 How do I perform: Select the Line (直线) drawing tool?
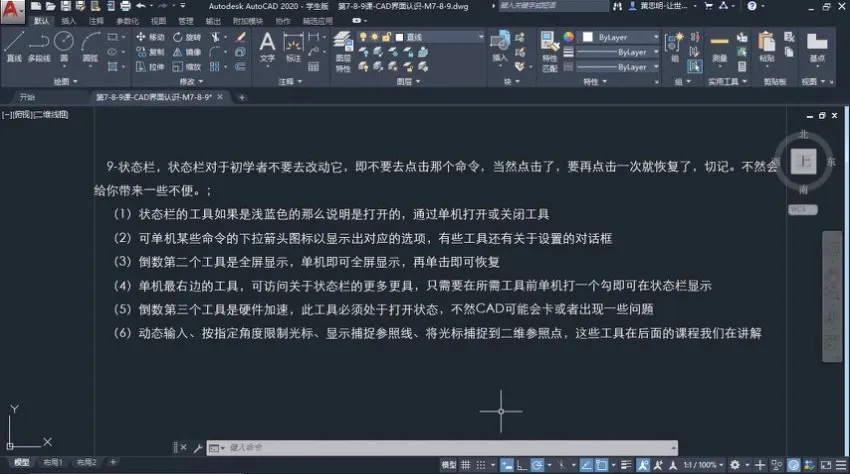coord(14,47)
